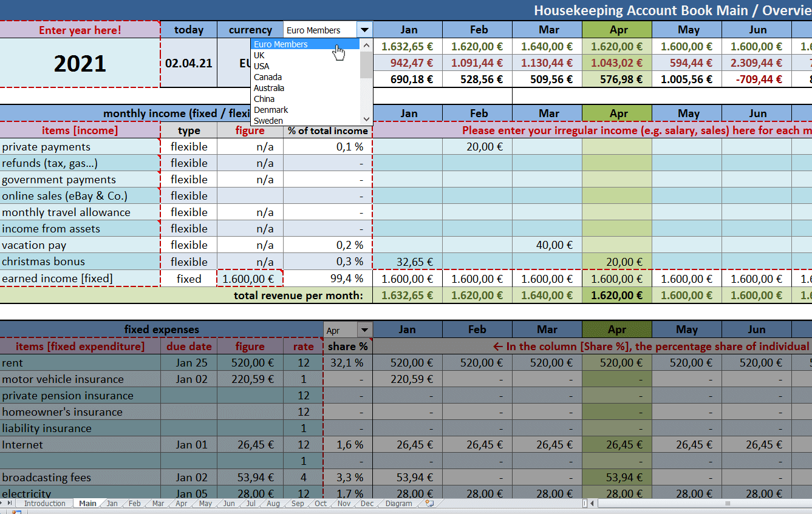Select the year 2021 input cell
This screenshot has width=812, height=514.
point(80,63)
